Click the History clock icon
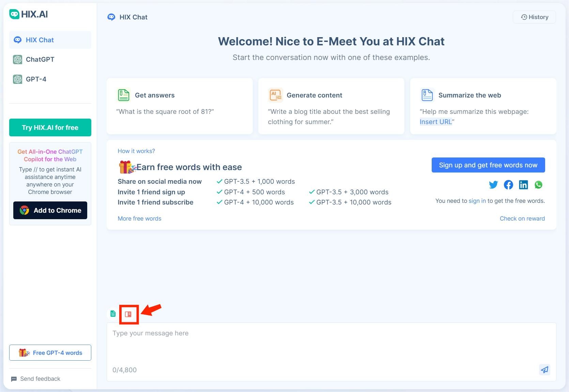The width and height of the screenshot is (569, 392). pos(524,17)
